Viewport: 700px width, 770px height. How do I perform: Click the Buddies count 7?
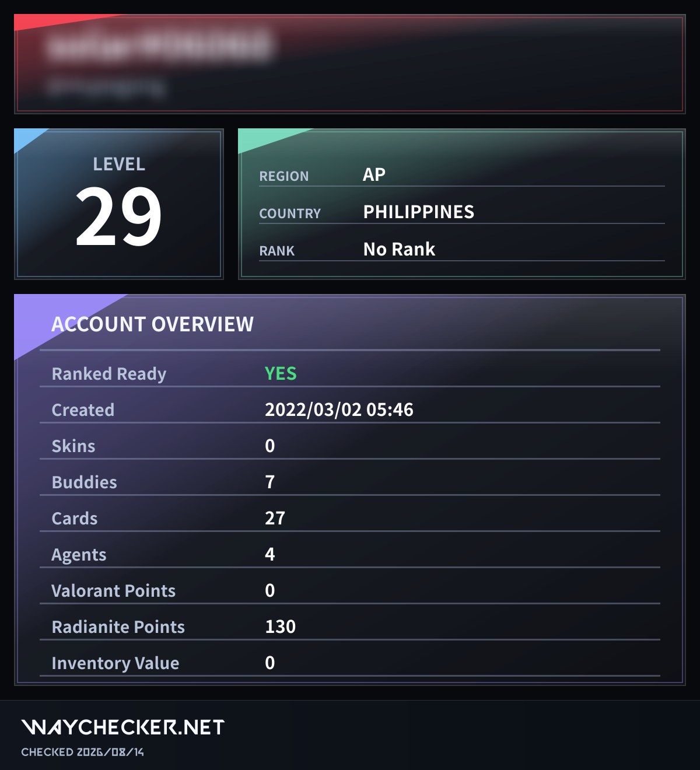tap(269, 482)
